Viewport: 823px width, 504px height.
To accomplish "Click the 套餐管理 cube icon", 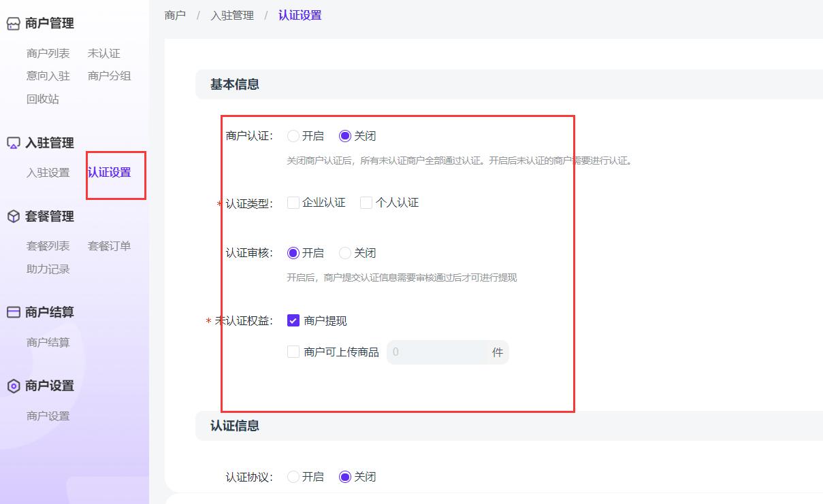I will coord(14,217).
